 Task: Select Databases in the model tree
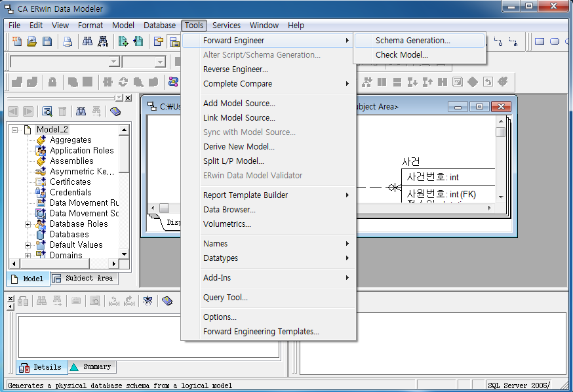tap(69, 235)
